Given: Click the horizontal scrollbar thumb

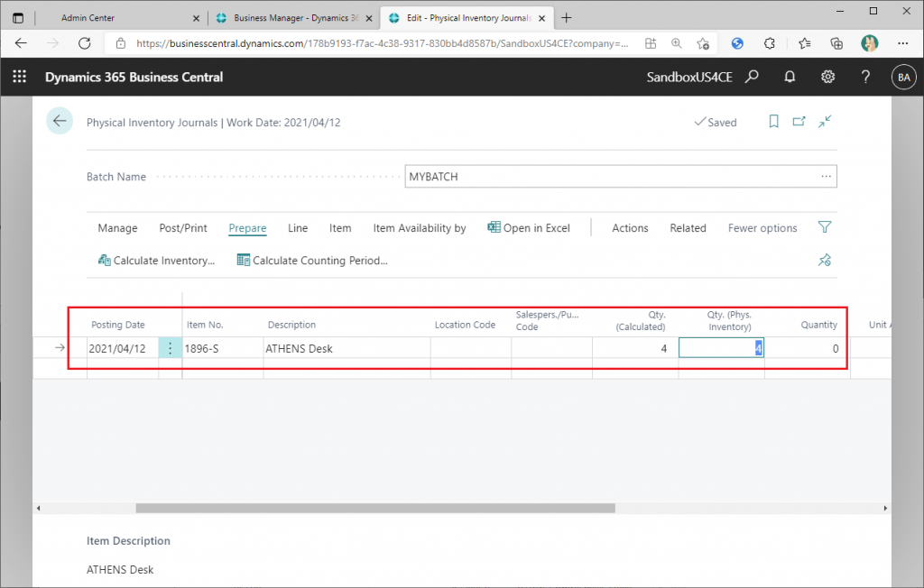Looking at the screenshot, I should (375, 508).
